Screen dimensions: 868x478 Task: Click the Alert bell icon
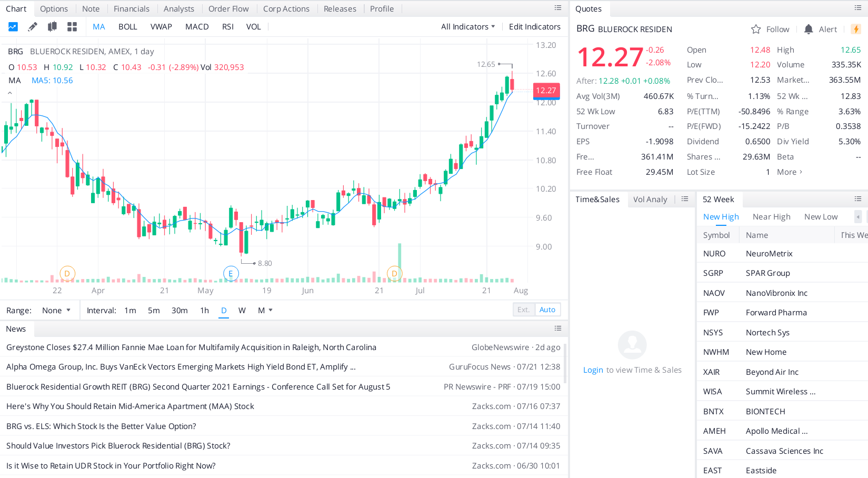[809, 29]
